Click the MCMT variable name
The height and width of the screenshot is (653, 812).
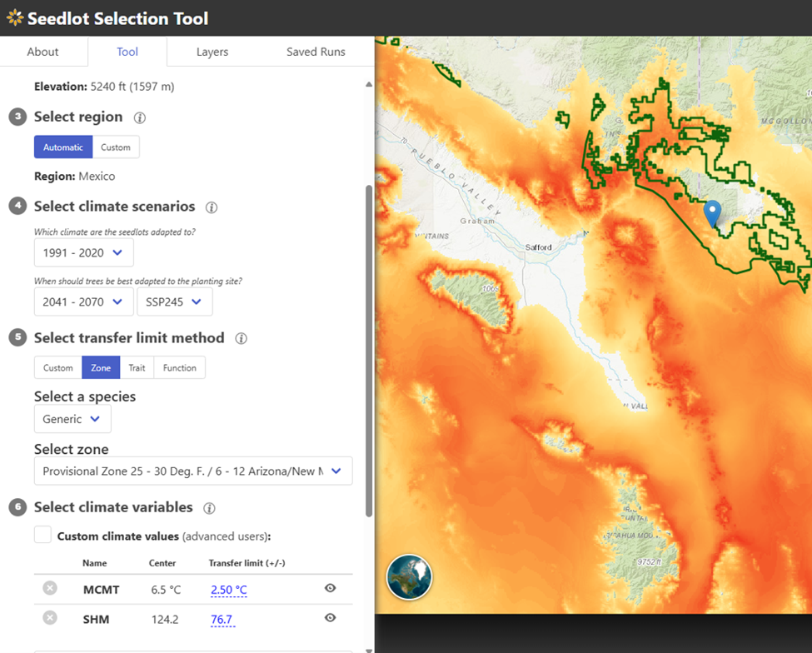pyautogui.click(x=102, y=590)
